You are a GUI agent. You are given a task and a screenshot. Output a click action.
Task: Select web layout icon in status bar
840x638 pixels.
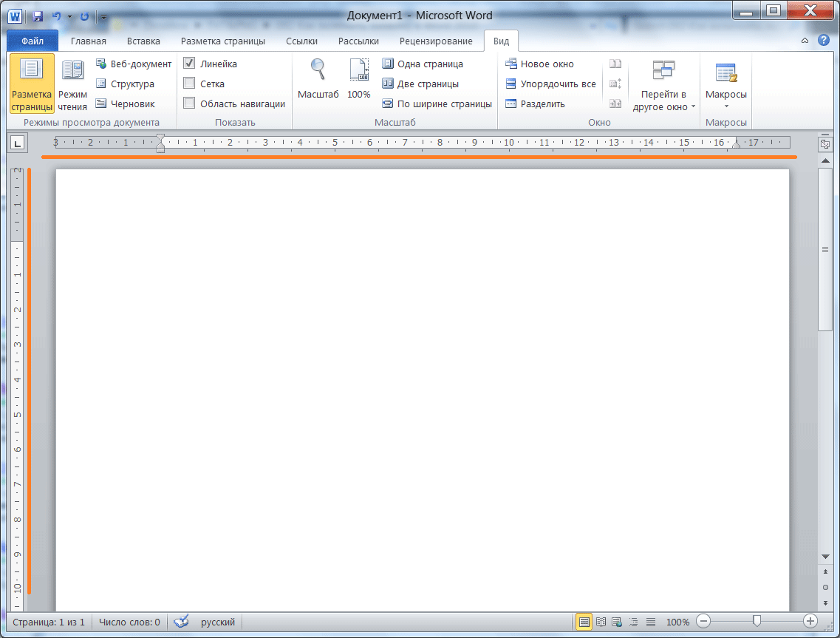[617, 622]
